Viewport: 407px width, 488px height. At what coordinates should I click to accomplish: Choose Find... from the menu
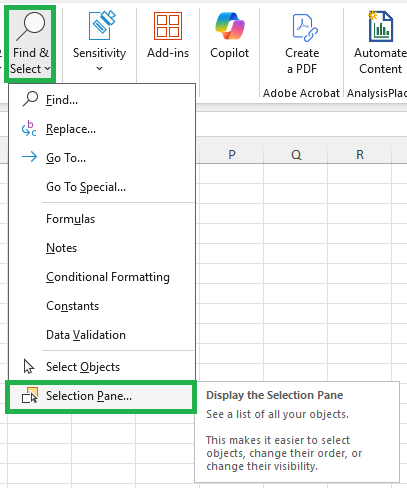(102, 100)
